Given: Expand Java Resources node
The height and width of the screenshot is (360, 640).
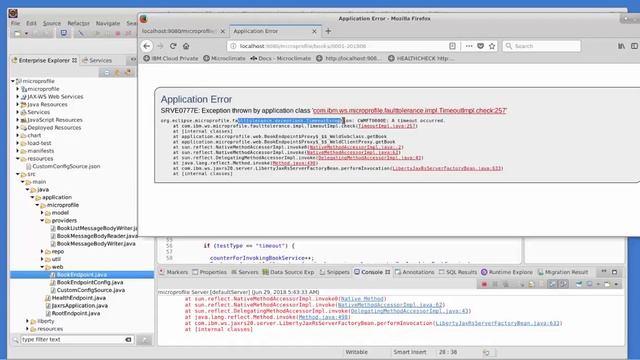Looking at the screenshot, I should (x=18, y=104).
